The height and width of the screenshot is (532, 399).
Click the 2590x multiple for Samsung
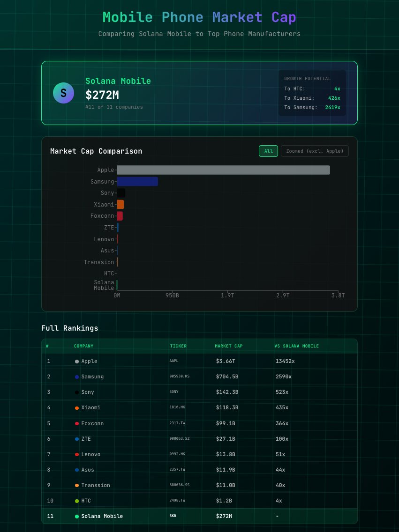284,377
